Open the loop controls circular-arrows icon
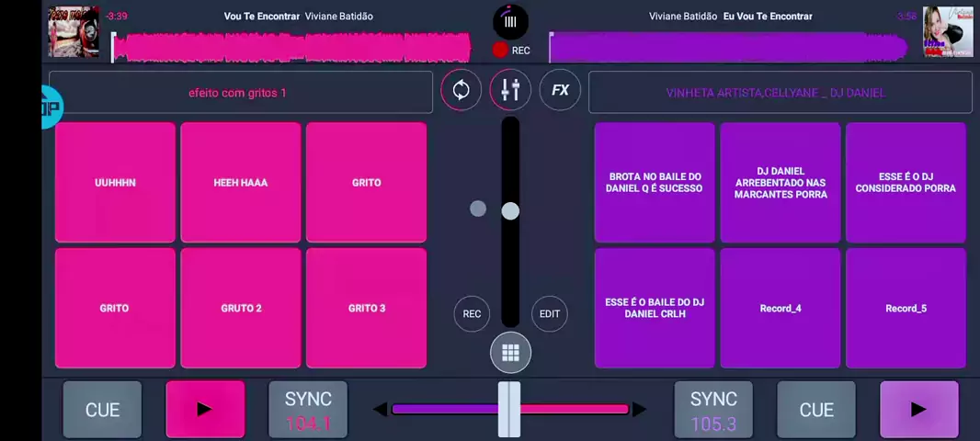980x441 pixels. click(x=461, y=90)
